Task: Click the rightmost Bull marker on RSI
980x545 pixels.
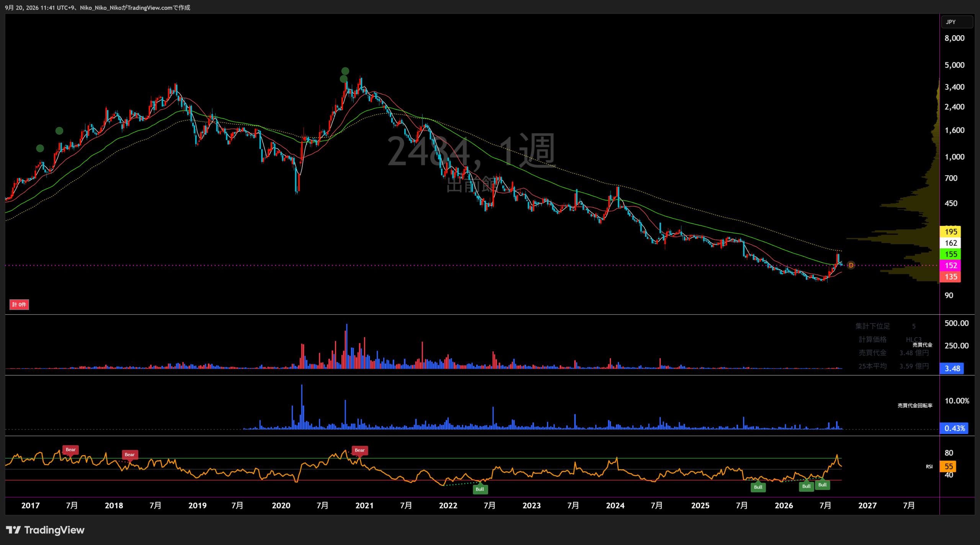Action: (822, 485)
